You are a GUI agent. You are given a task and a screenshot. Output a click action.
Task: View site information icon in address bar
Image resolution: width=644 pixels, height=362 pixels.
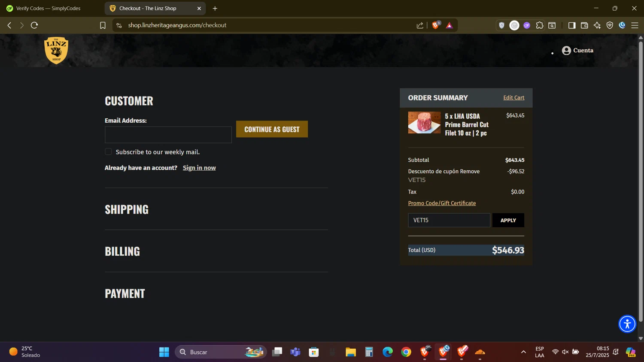(x=119, y=25)
